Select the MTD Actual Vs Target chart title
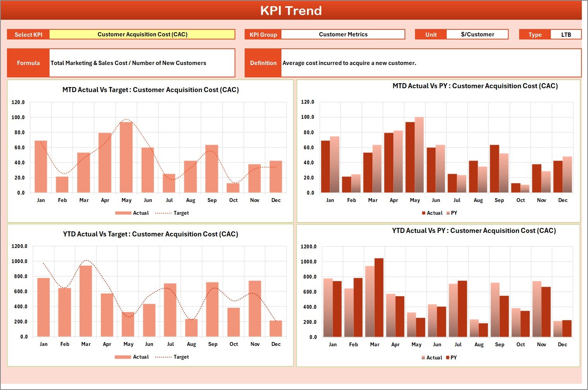 (150, 90)
